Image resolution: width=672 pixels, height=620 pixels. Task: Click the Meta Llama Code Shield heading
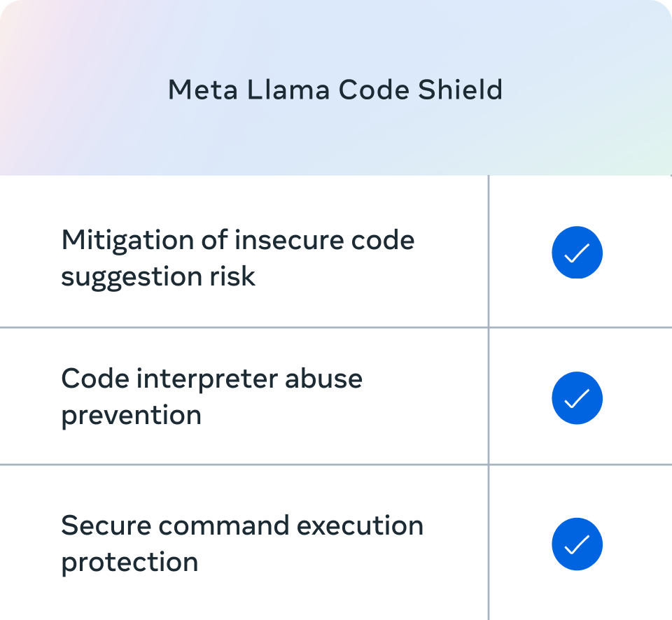tap(335, 90)
